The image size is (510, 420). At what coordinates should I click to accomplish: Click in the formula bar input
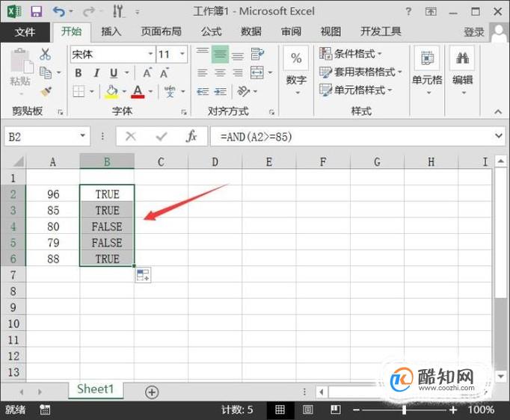pos(351,136)
